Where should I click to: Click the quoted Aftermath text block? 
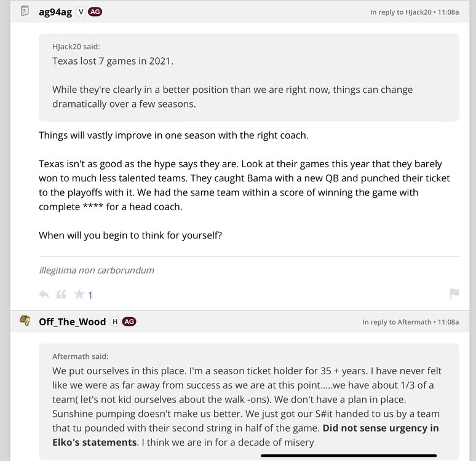pyautogui.click(x=246, y=406)
